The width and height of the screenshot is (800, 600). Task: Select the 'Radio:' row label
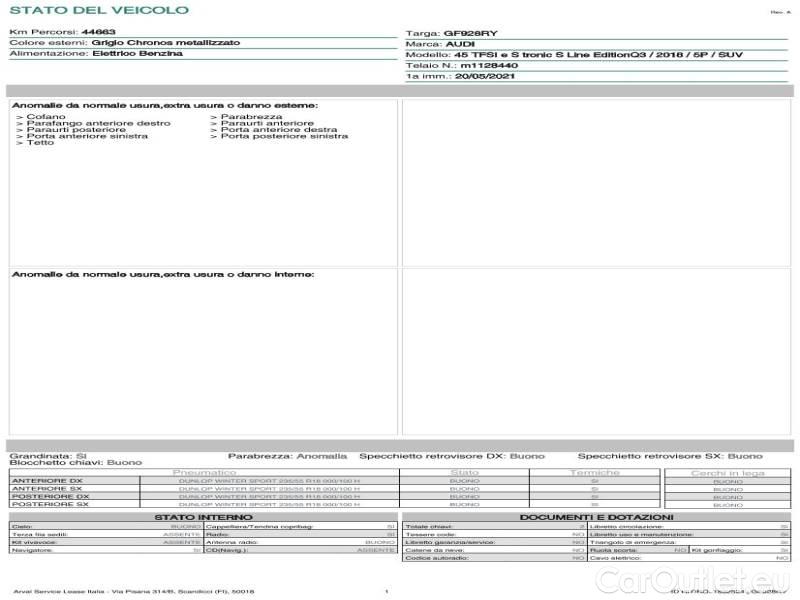click(217, 535)
